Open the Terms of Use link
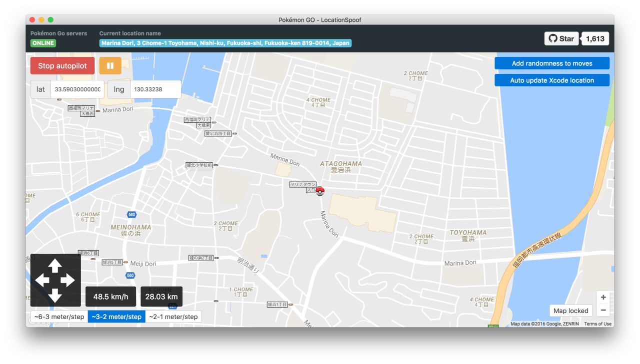 pos(597,324)
